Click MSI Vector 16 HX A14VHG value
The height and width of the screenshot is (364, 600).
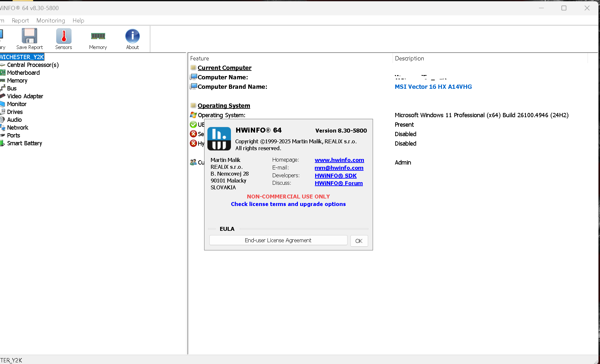(x=433, y=87)
